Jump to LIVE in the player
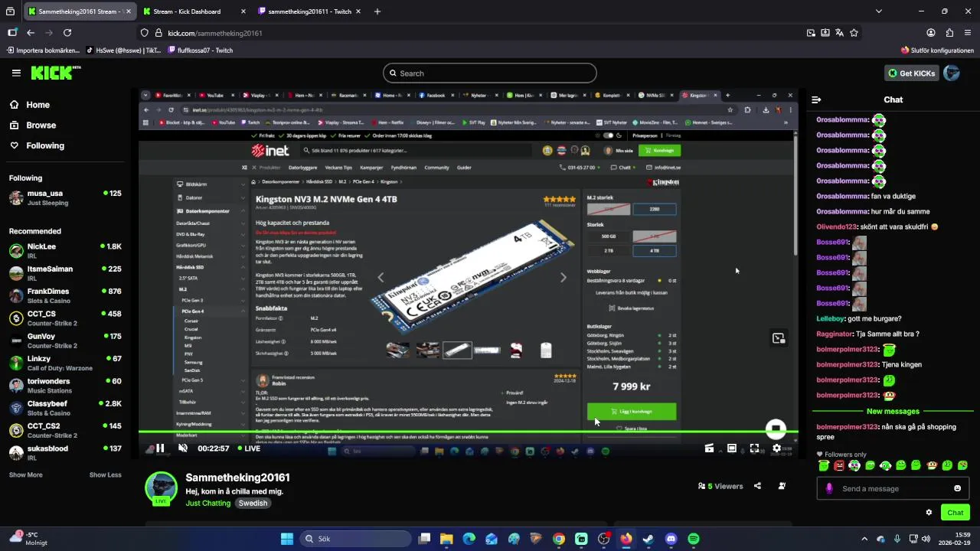The height and width of the screenshot is (551, 980). coord(248,448)
